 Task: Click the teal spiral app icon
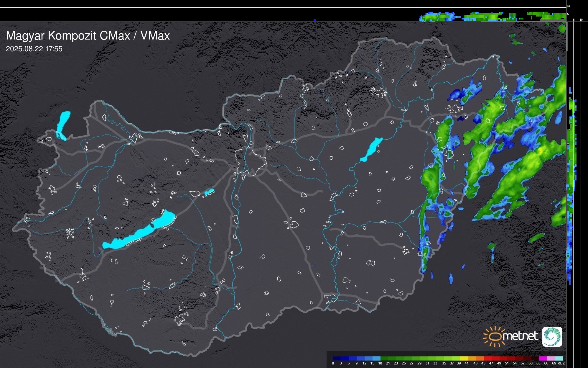(552, 337)
